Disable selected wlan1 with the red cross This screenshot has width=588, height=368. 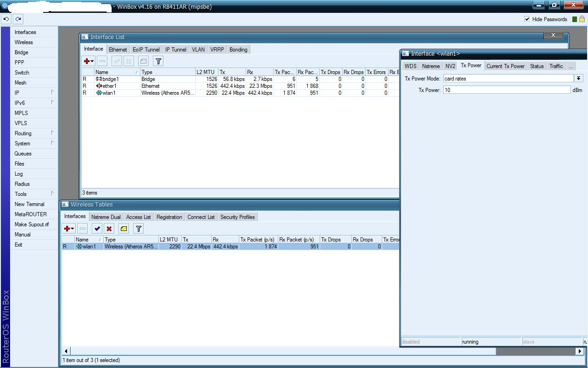coord(109,229)
